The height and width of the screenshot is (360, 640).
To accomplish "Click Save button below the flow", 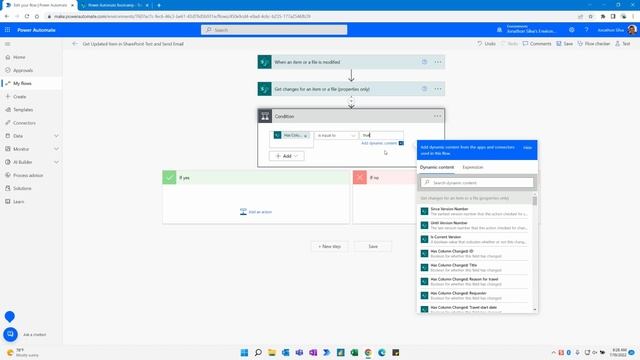I will point(373,247).
